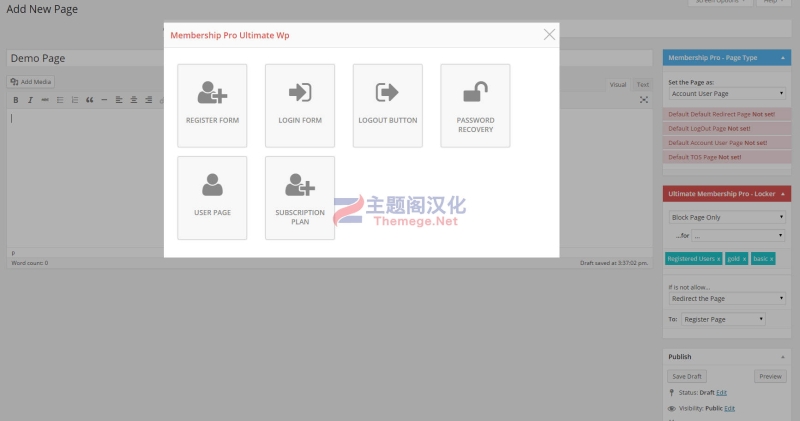Image resolution: width=800 pixels, height=421 pixels.
Task: Edit the Public visibility link
Action: [730, 408]
